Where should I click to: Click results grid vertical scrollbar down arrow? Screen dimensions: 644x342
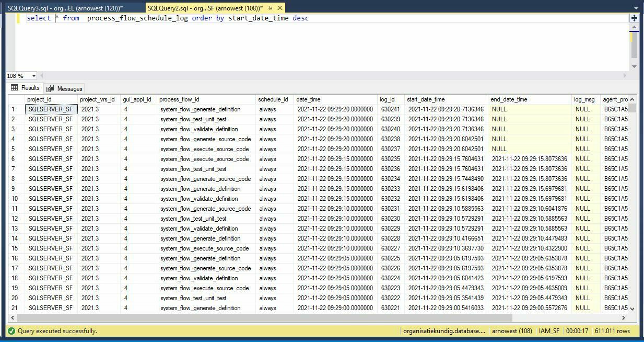pyautogui.click(x=633, y=309)
